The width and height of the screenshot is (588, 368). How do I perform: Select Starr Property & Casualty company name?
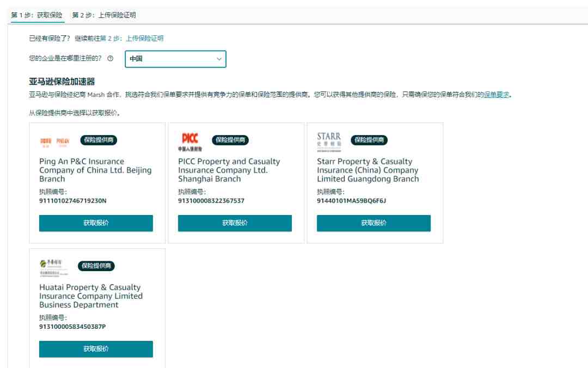click(x=368, y=170)
